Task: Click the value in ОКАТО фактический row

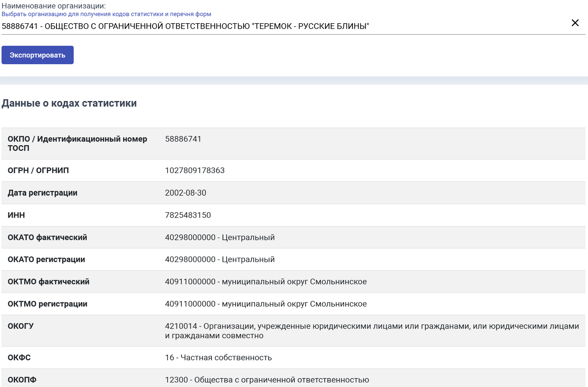Action: [220, 237]
